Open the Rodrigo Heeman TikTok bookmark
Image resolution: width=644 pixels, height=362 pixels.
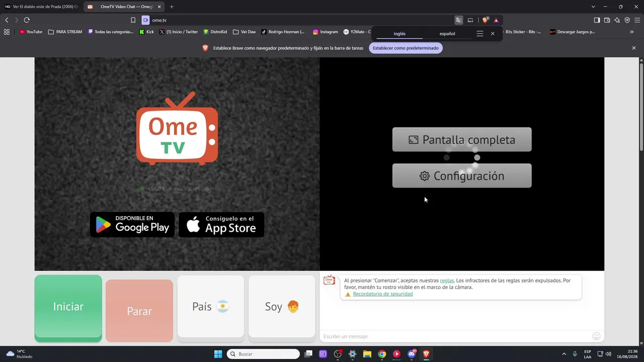tap(283, 32)
